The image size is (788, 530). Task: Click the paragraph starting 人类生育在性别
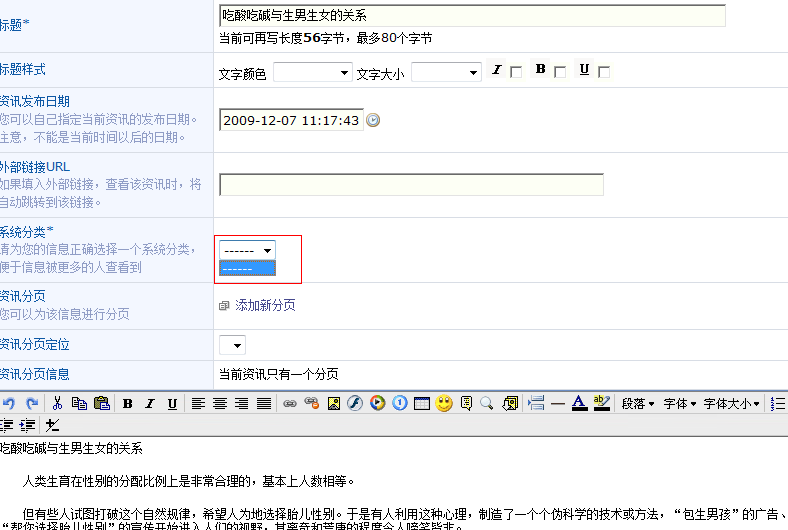(x=188, y=481)
